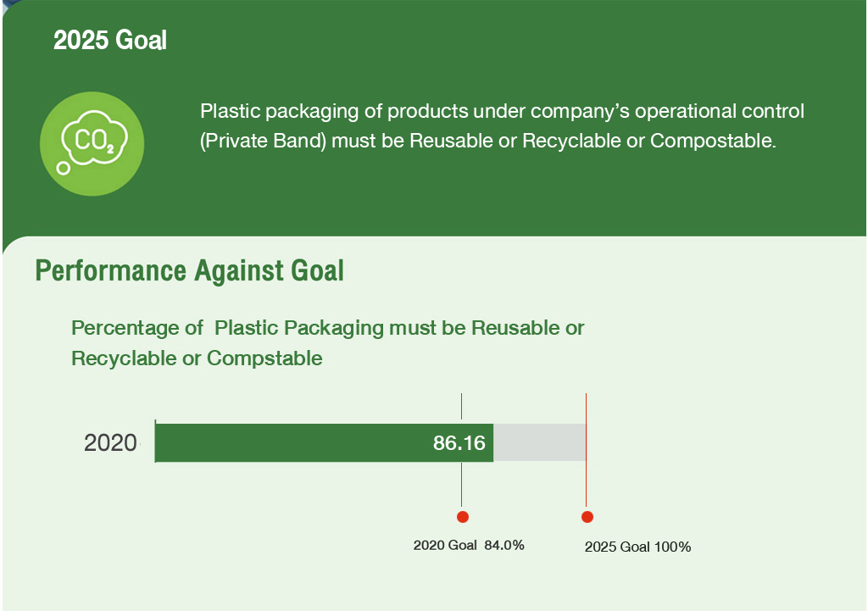Select the 2020 year label
The height and width of the screenshot is (611, 868).
110,442
